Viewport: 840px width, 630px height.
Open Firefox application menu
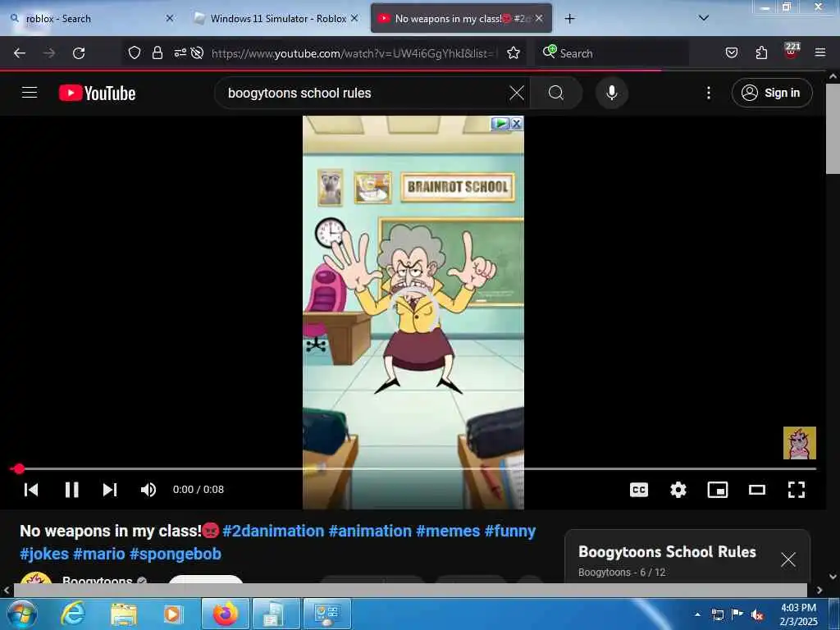point(820,52)
